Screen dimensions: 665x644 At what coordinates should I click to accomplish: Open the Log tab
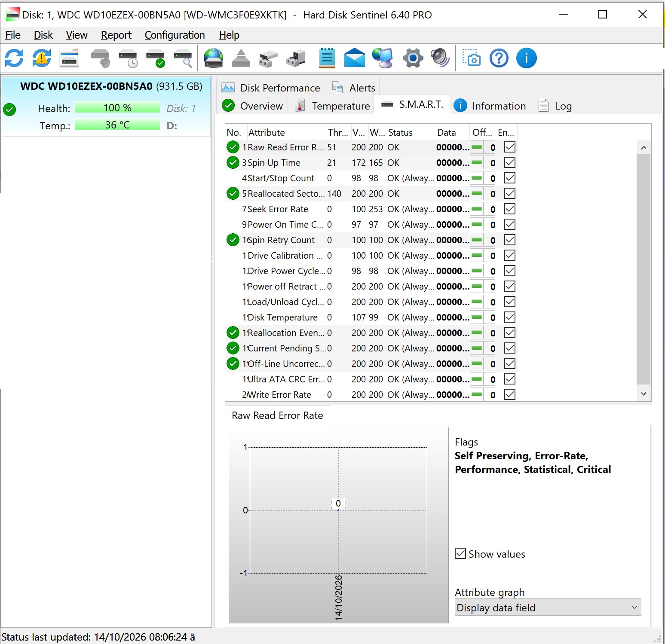(555, 106)
